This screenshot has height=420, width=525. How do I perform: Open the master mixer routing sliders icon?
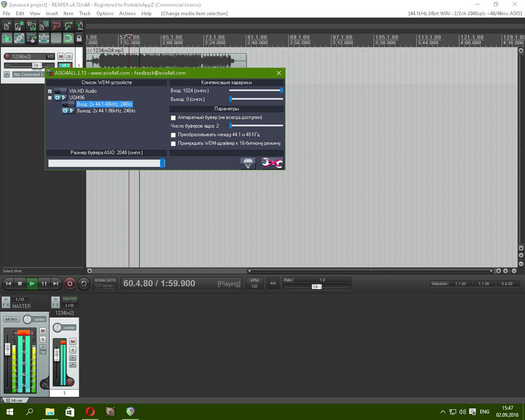tap(44, 384)
